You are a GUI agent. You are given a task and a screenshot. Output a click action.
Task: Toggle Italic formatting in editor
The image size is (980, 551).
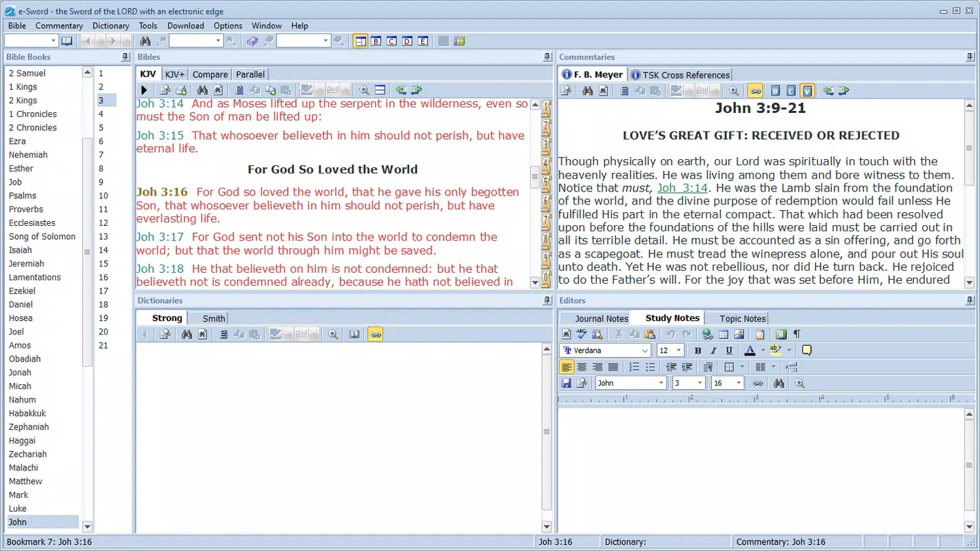pos(713,351)
